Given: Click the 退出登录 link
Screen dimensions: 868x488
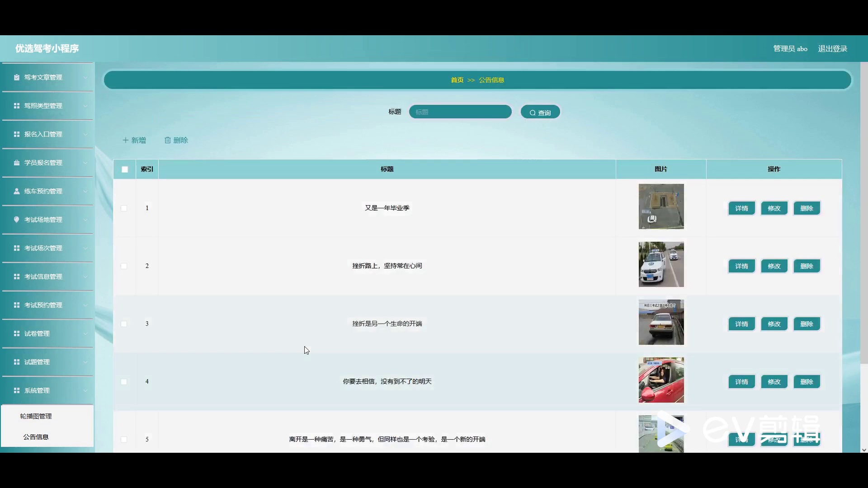Looking at the screenshot, I should pos(832,49).
